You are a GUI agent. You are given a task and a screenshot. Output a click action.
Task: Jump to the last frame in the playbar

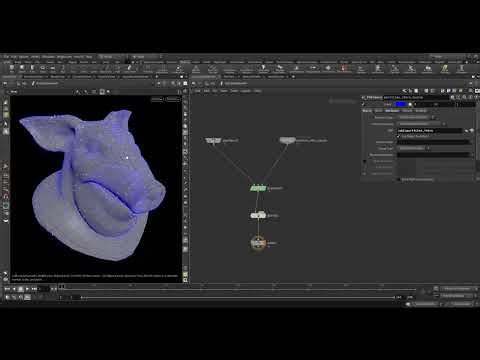click(x=34, y=289)
